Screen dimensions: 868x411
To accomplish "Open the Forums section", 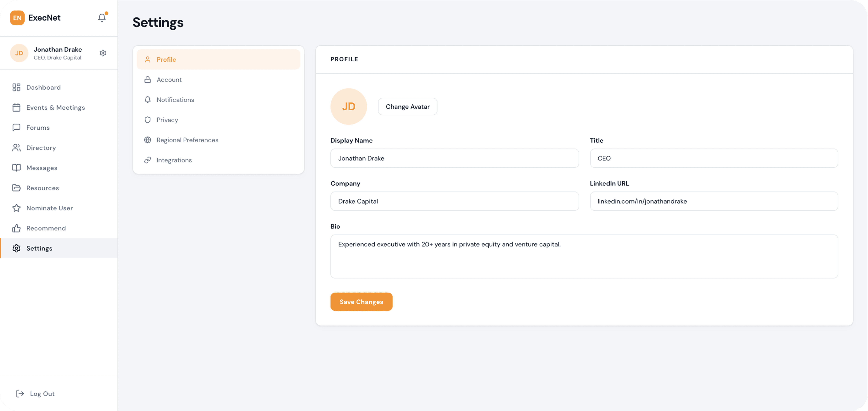I will [38, 127].
